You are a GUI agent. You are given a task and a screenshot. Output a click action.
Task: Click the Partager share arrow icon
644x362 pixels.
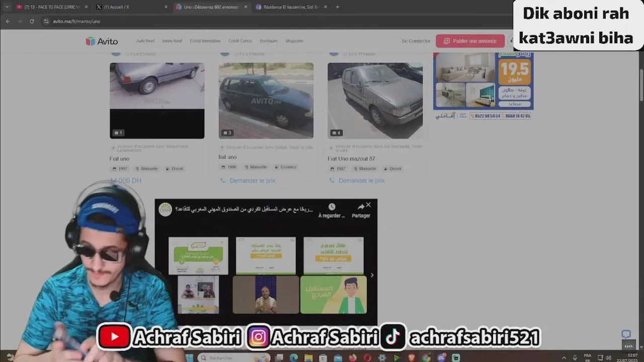pyautogui.click(x=361, y=207)
